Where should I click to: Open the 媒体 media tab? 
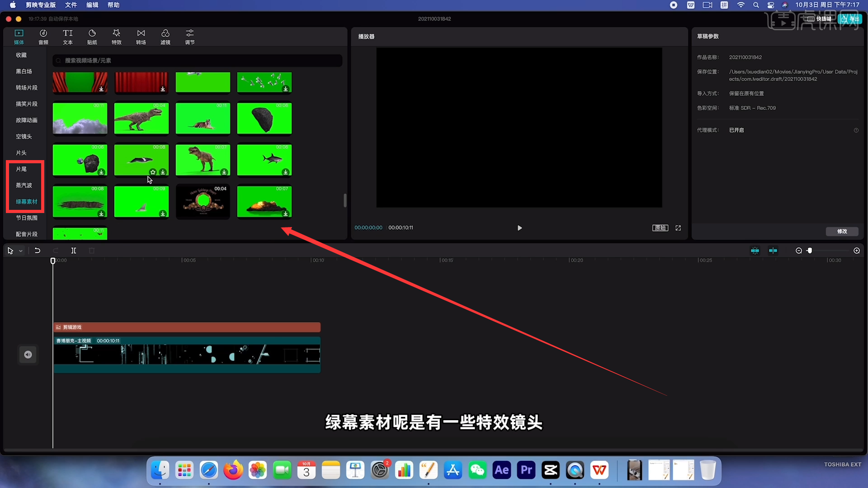click(19, 37)
